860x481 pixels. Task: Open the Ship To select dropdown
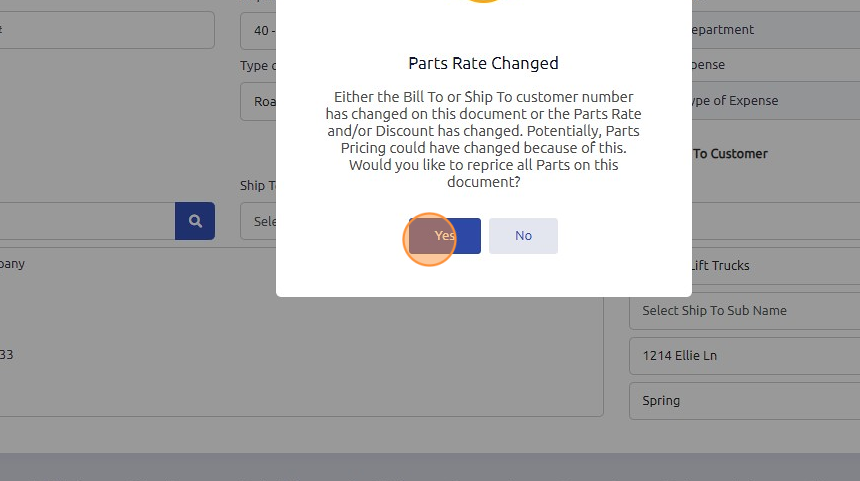(x=258, y=221)
